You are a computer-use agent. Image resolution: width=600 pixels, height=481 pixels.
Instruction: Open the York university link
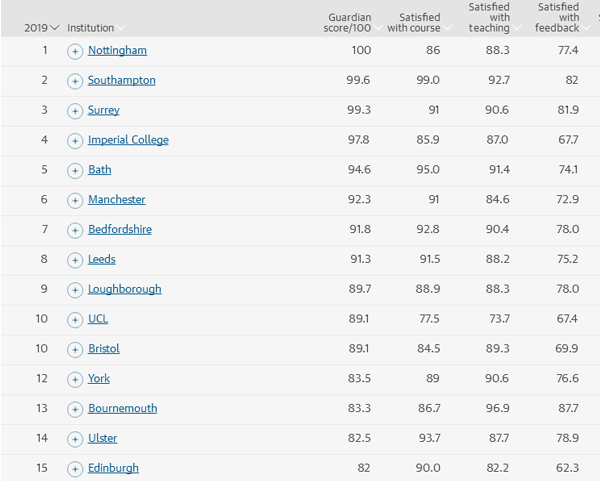[99, 378]
